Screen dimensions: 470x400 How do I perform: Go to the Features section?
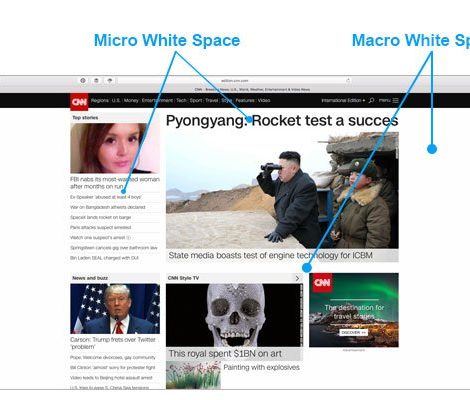(245, 100)
